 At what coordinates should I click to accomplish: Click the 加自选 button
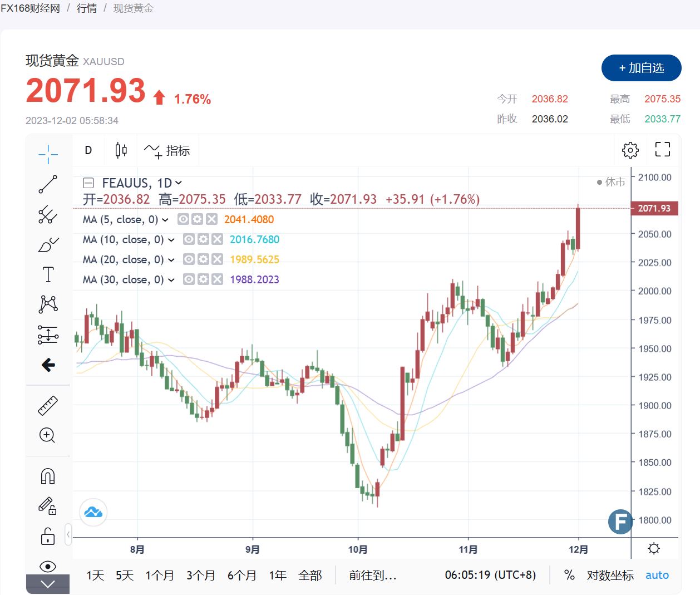(x=641, y=68)
